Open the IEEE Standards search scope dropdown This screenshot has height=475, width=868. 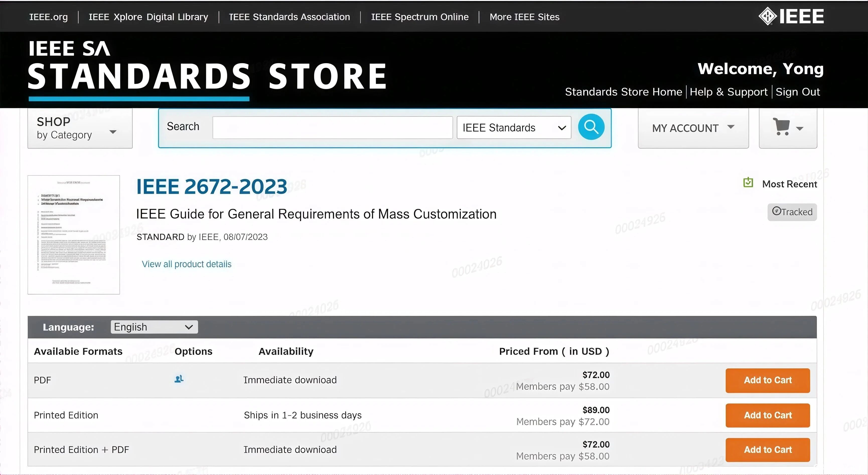(514, 128)
